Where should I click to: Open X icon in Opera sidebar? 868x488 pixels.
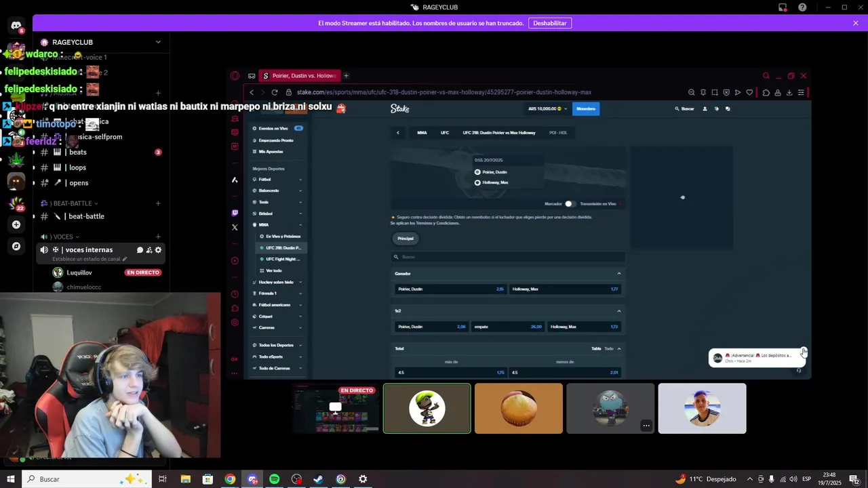coord(235,227)
